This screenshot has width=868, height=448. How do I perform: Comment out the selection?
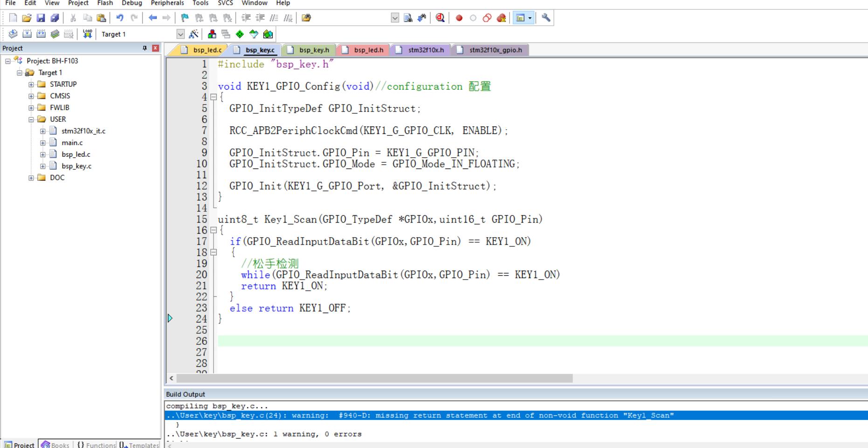[274, 18]
